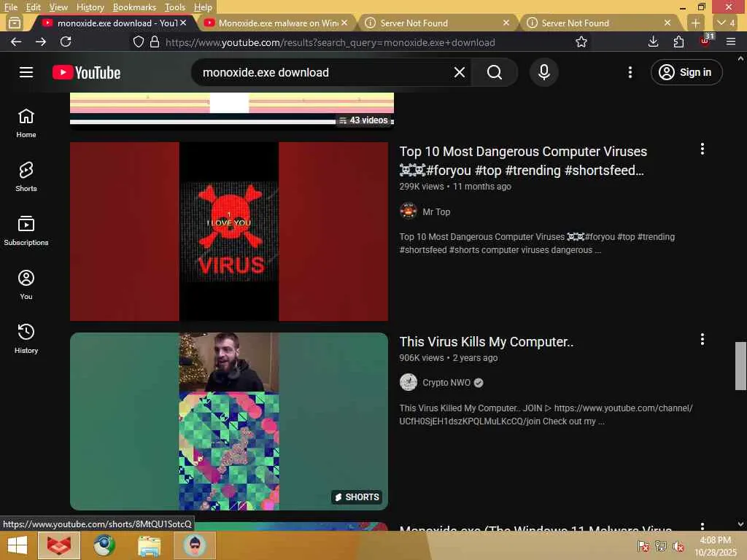Viewport: 747px width, 560px height.
Task: Open options for Top 10 Most Dangerous video
Action: point(702,149)
